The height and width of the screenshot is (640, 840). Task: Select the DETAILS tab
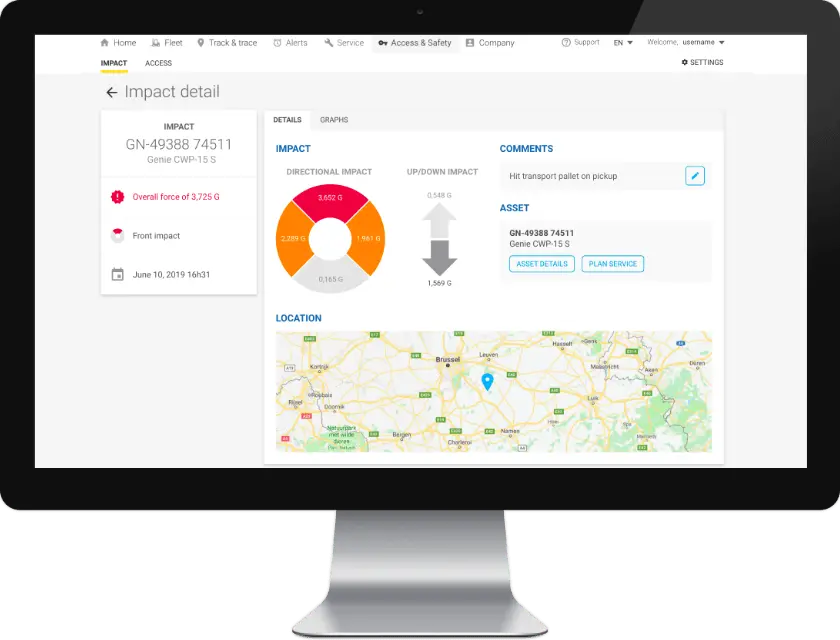click(x=287, y=120)
